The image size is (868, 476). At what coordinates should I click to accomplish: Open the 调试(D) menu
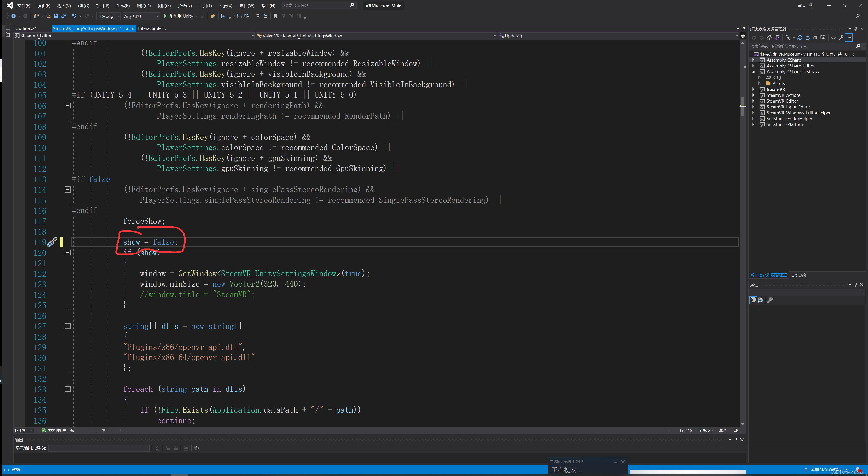click(144, 5)
